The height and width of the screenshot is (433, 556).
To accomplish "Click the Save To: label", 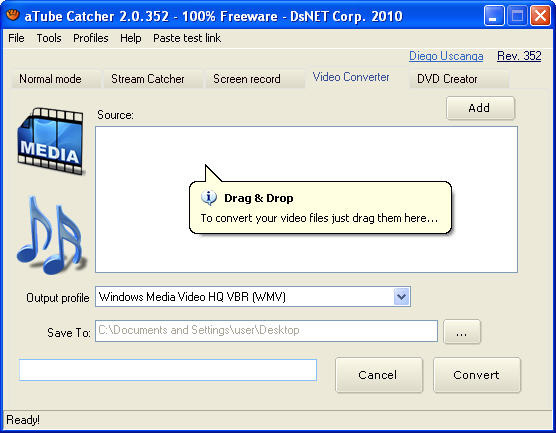I will coord(69,333).
